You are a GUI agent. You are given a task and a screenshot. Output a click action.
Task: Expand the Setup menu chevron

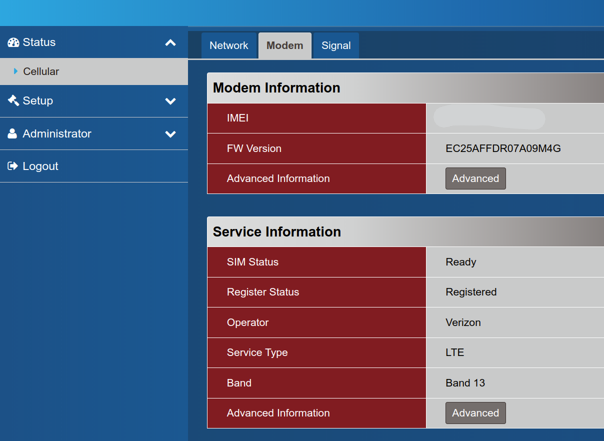(x=170, y=101)
